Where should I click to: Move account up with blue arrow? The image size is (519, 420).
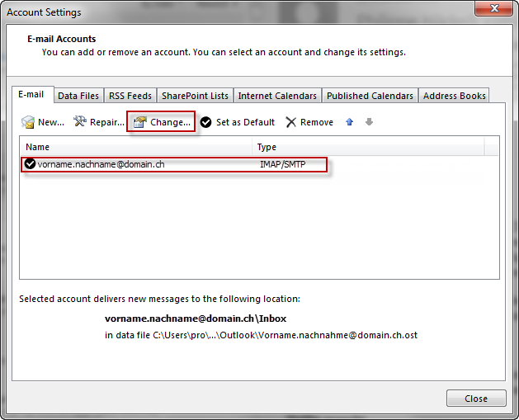[350, 122]
